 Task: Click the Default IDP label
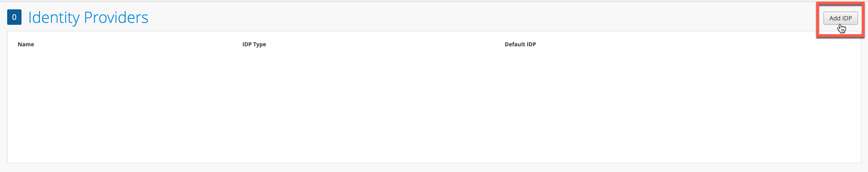[x=520, y=44]
